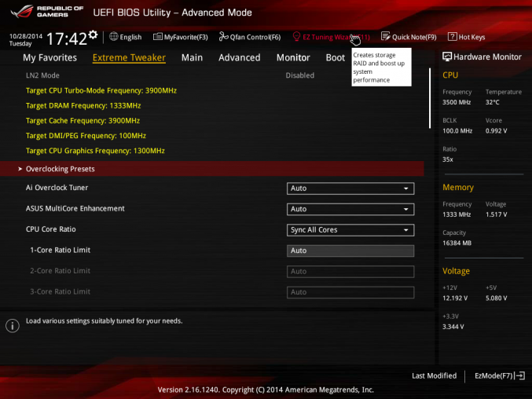
Task: Click the EzMode exit arrow icon
Action: click(519, 375)
